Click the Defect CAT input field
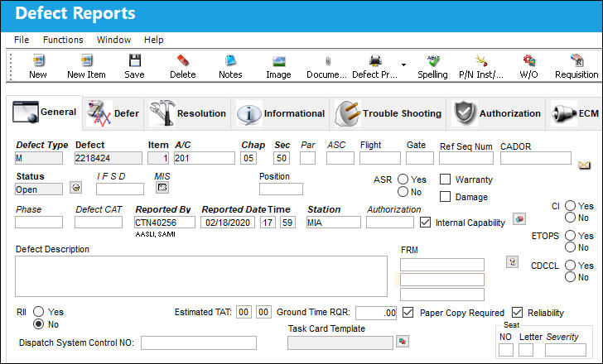Viewport: 603px width, 364px height. (99, 223)
